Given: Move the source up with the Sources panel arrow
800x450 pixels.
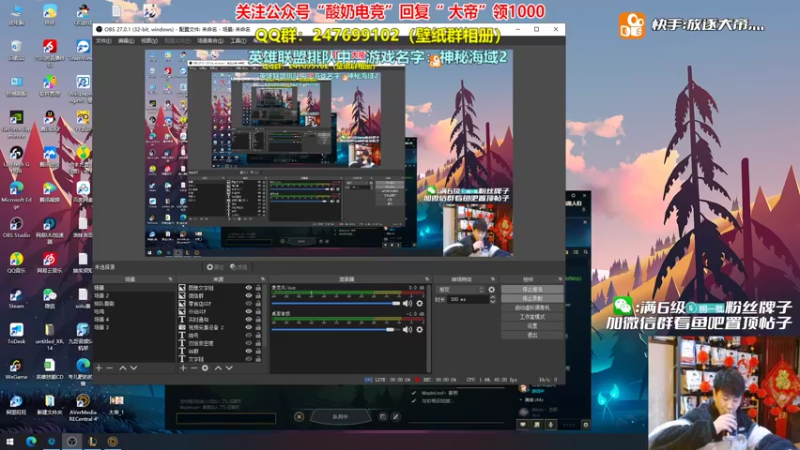Looking at the screenshot, I should (x=218, y=368).
